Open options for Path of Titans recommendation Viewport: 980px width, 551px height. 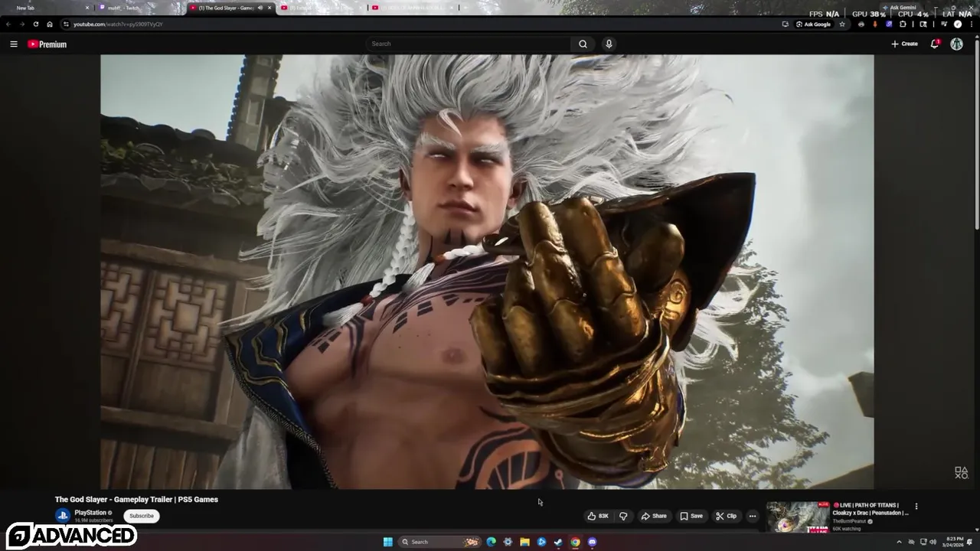(916, 506)
